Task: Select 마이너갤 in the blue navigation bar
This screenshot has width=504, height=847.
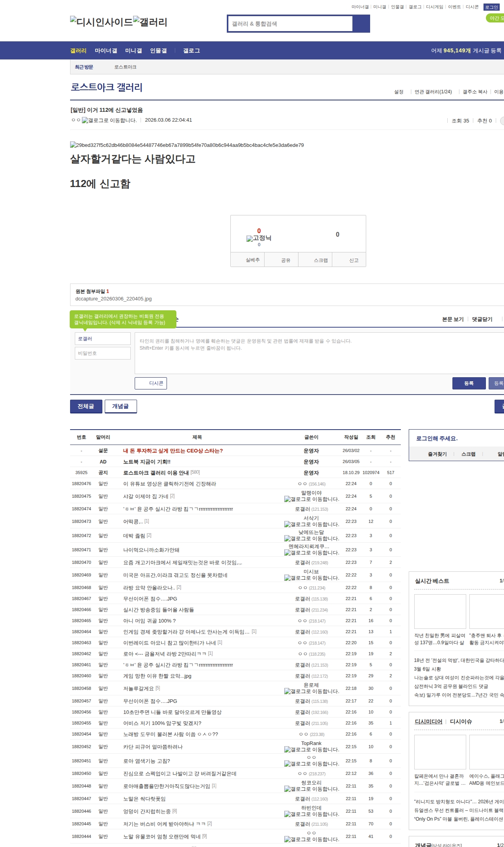Action: pos(106,51)
